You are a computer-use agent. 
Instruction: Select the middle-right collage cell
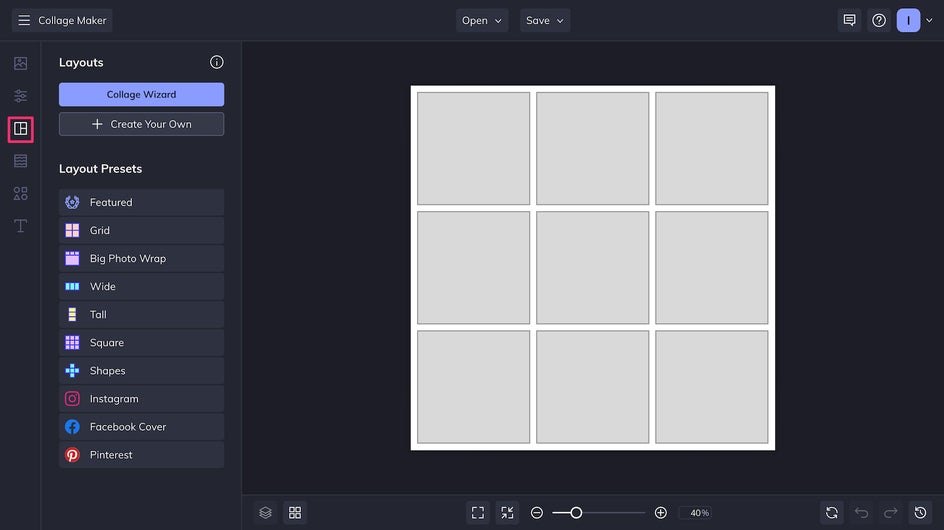(712, 267)
